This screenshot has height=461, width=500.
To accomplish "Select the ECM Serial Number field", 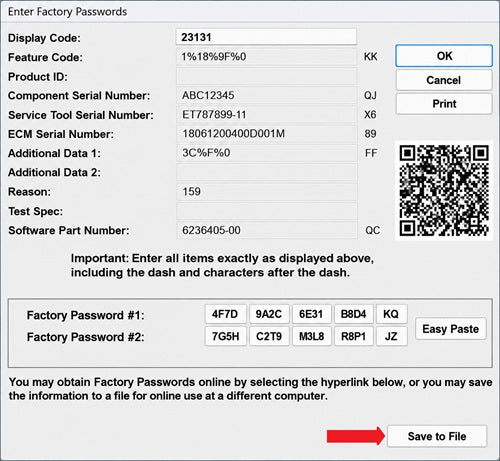I will pyautogui.click(x=266, y=134).
